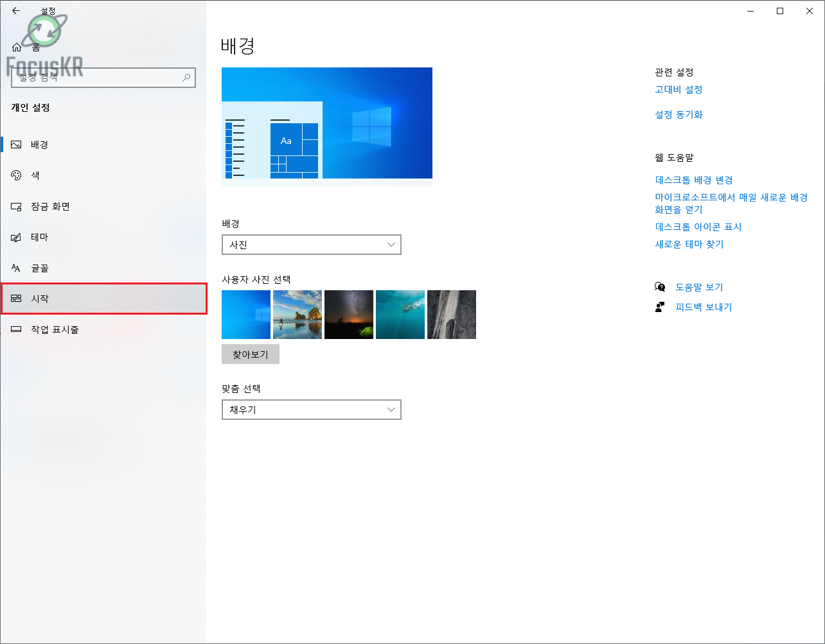Open the 새로운 테마 찾기 link
This screenshot has height=644, width=825.
pyautogui.click(x=689, y=245)
